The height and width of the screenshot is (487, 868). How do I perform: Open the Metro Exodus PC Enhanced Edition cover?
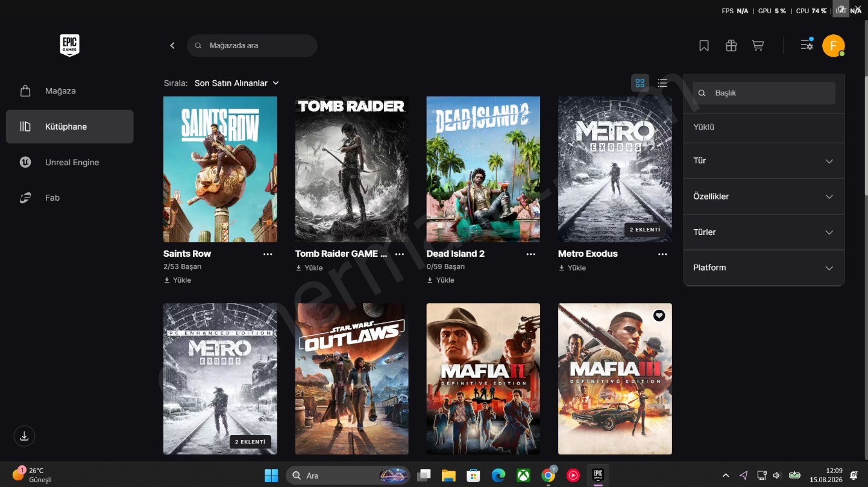coord(220,379)
